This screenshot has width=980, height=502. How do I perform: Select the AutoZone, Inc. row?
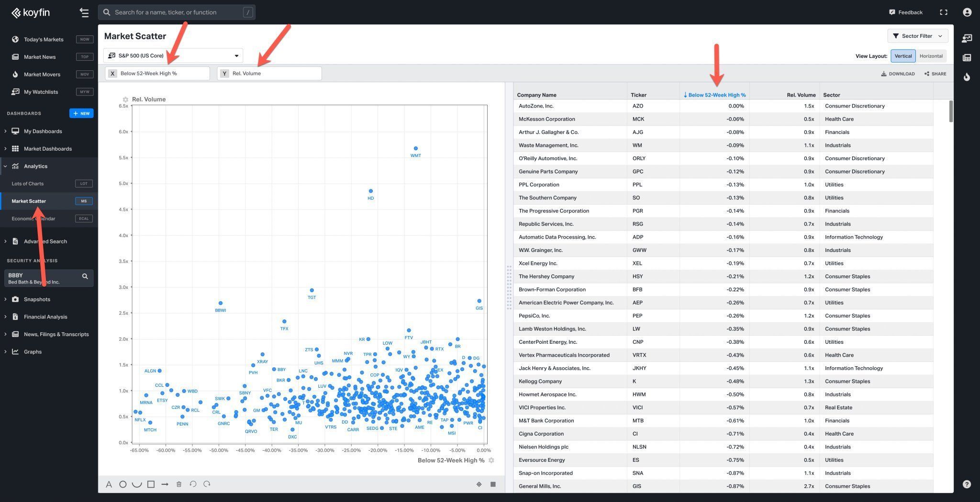click(723, 106)
